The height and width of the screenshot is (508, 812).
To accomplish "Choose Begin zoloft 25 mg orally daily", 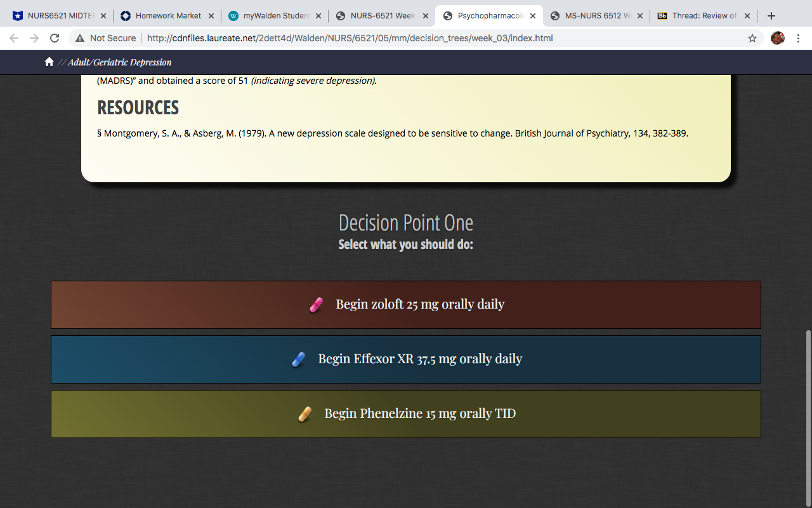I will click(406, 305).
